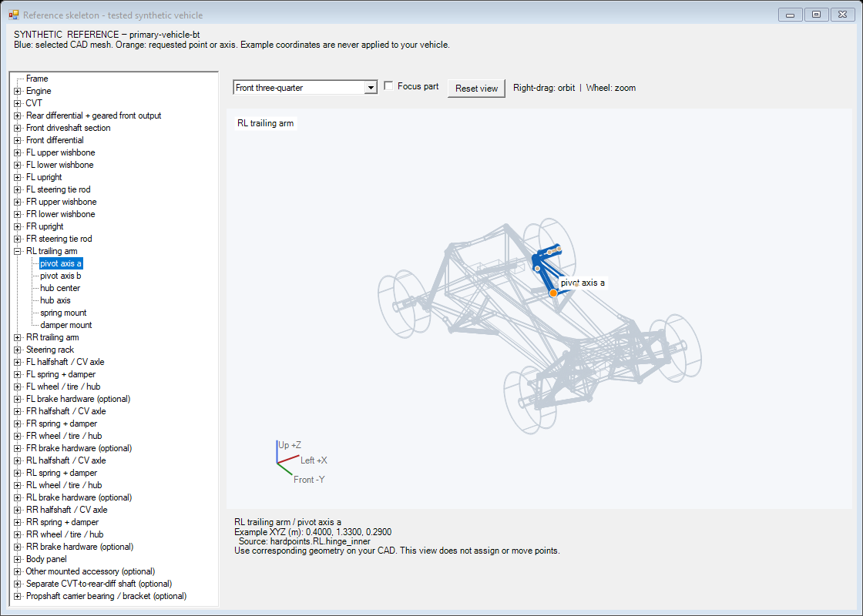Expand the Engine tree node
The width and height of the screenshot is (863, 616).
(18, 92)
